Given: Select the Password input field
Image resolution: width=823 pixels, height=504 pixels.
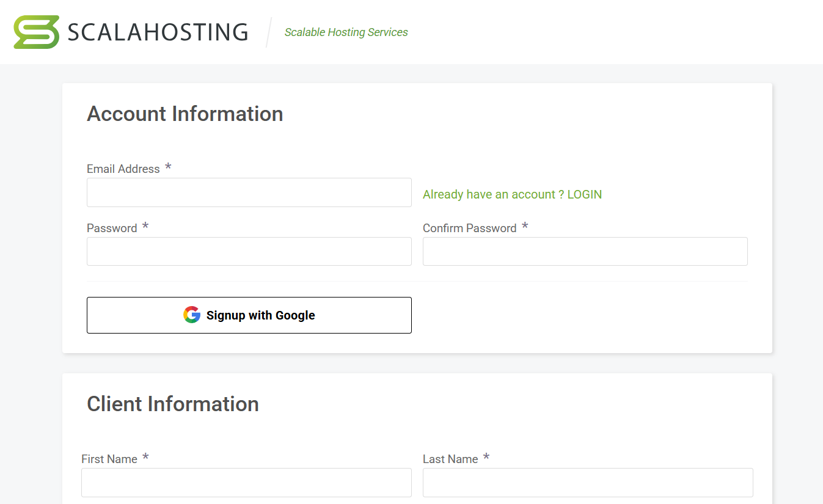Looking at the screenshot, I should coord(249,251).
